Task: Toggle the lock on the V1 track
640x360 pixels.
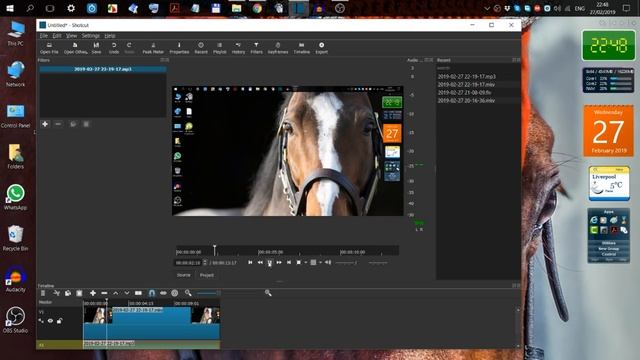Action: coord(60,321)
